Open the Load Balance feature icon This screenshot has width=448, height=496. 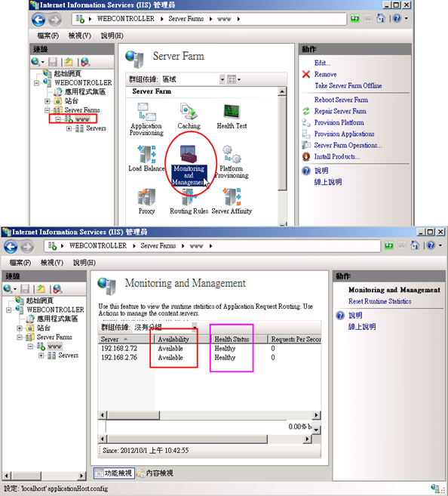coord(146,159)
